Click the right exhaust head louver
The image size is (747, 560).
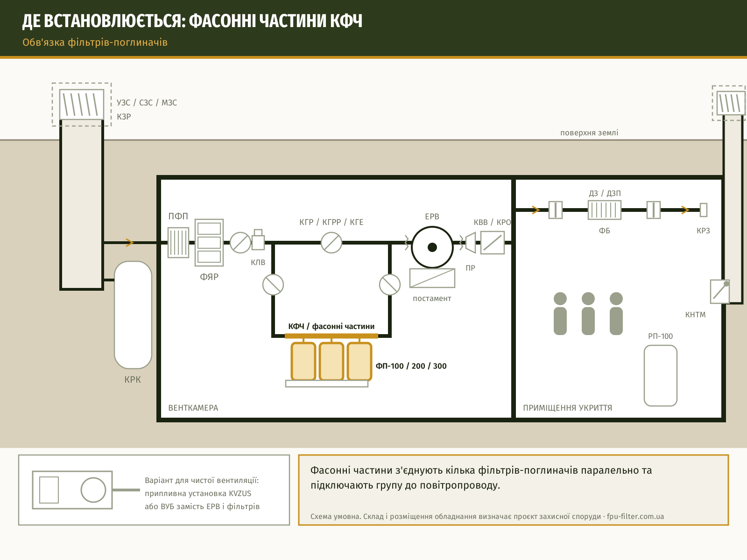click(x=731, y=104)
